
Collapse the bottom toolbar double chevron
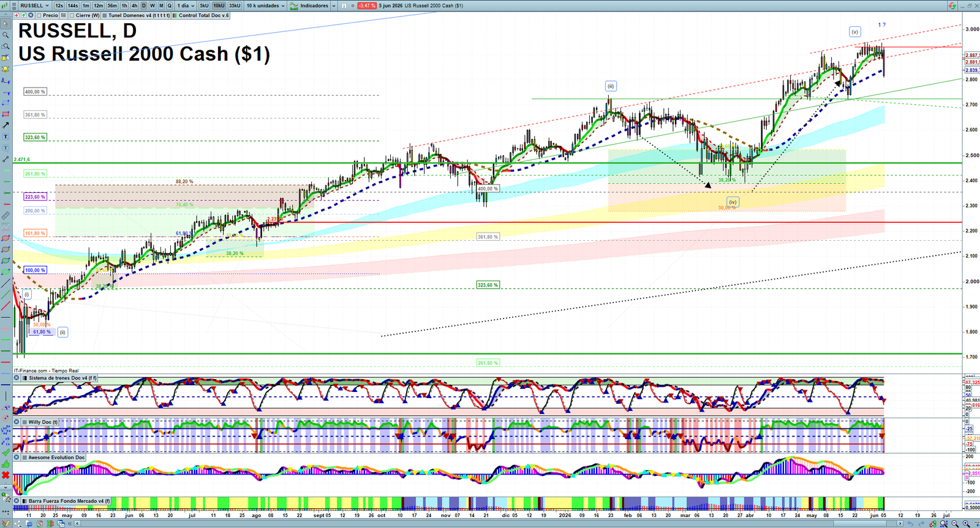(x=70, y=524)
